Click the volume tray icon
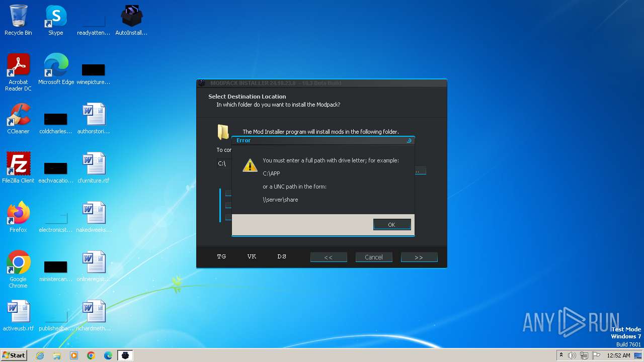The width and height of the screenshot is (644, 362). tap(572, 355)
